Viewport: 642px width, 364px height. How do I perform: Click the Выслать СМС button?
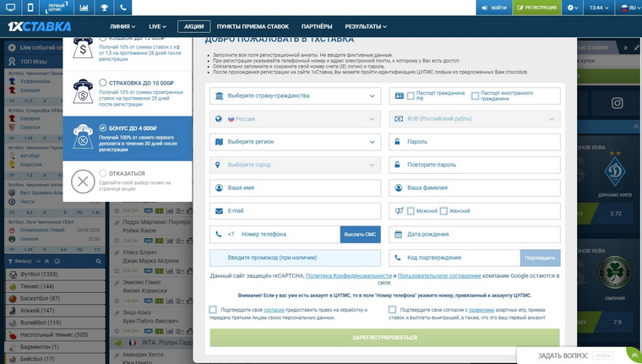361,234
